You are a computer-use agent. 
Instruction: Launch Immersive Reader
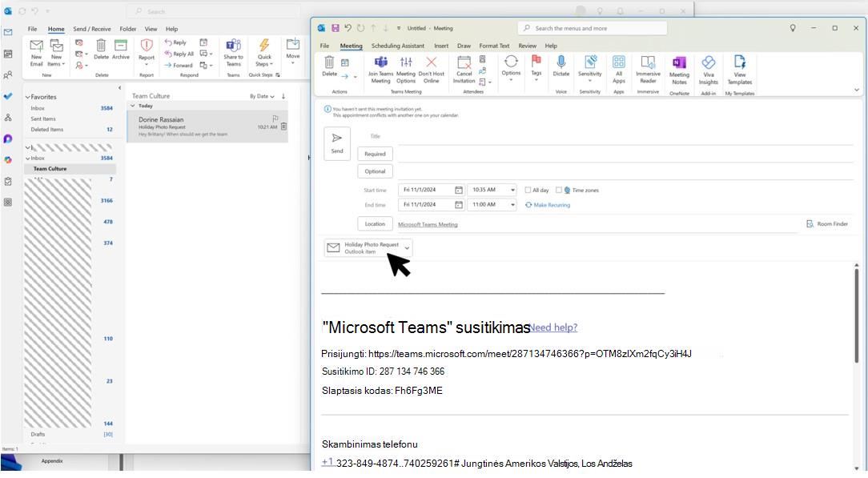(649, 70)
